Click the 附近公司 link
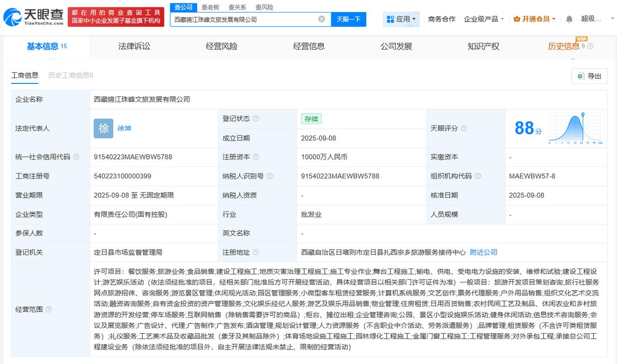The height and width of the screenshot is (364, 617). coord(483,252)
